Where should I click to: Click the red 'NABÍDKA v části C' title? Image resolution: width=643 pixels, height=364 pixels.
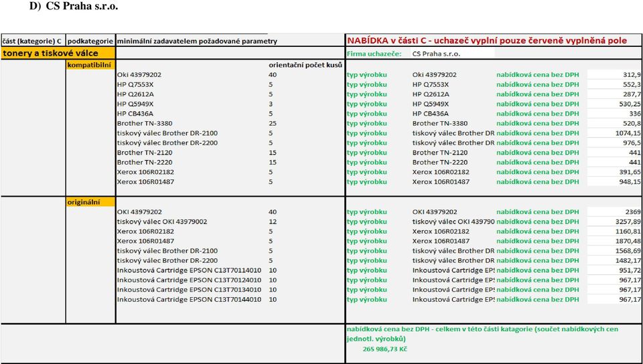(x=487, y=41)
